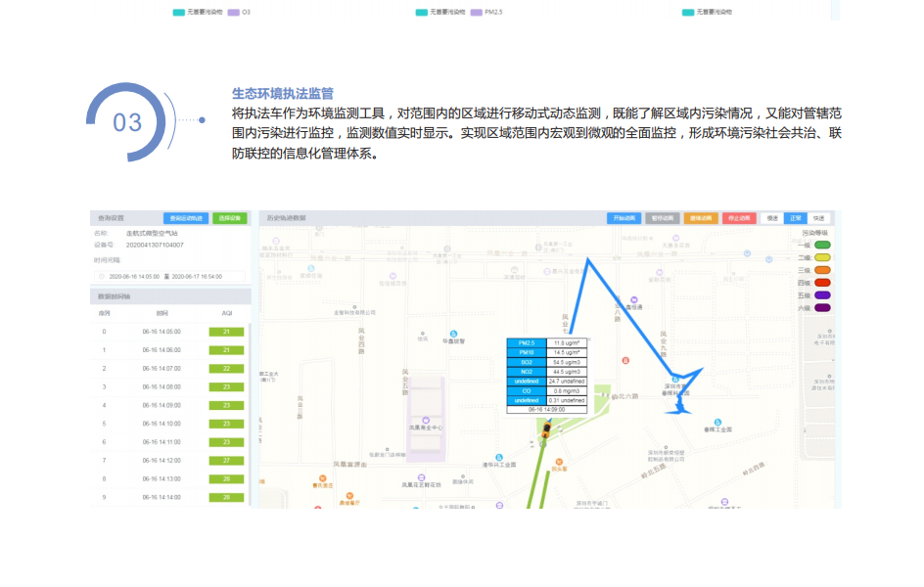Click the PM2.5 row in data popup
Screen dimensions: 924x587
pyautogui.click(x=546, y=342)
